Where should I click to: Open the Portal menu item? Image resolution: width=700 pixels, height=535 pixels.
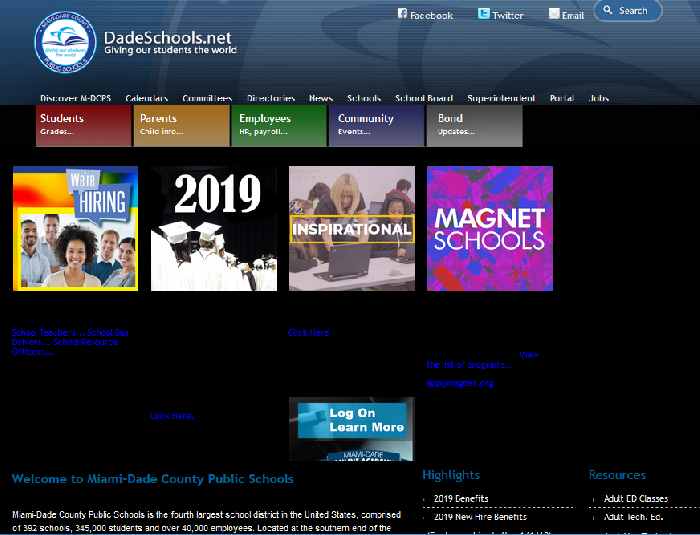[562, 98]
